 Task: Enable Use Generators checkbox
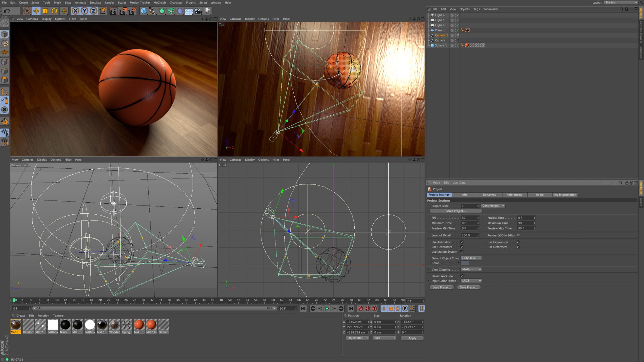[x=462, y=247]
